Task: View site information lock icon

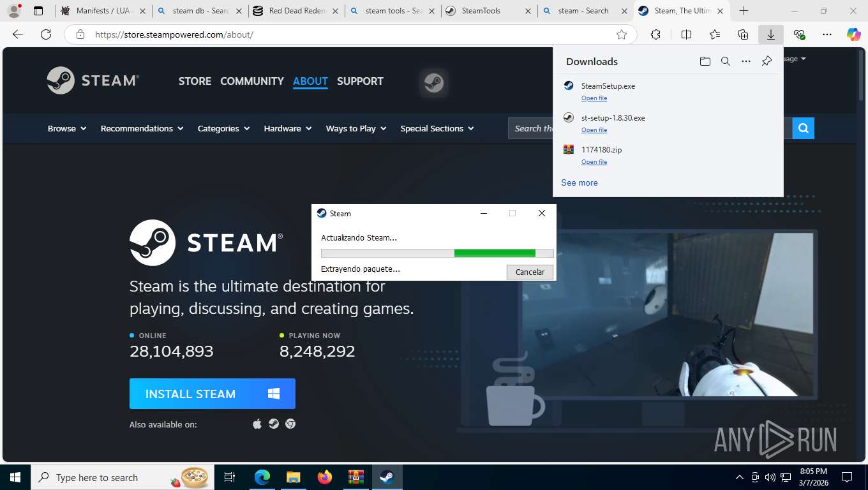Action: point(80,34)
